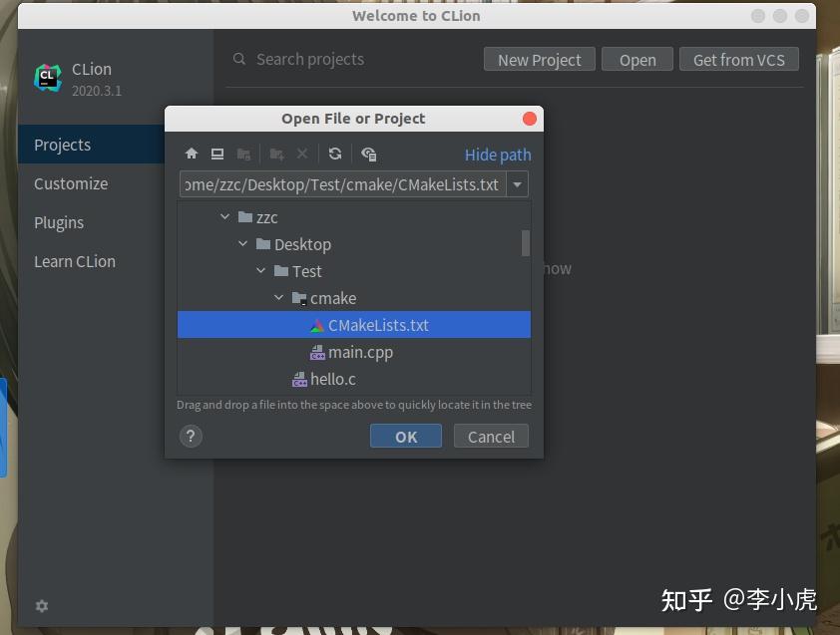Click Hide path link

(x=498, y=155)
